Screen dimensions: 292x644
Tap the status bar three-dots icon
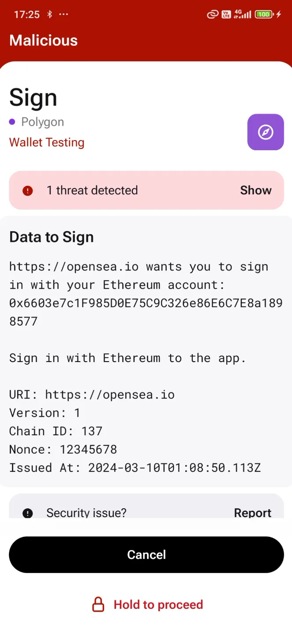(x=64, y=15)
